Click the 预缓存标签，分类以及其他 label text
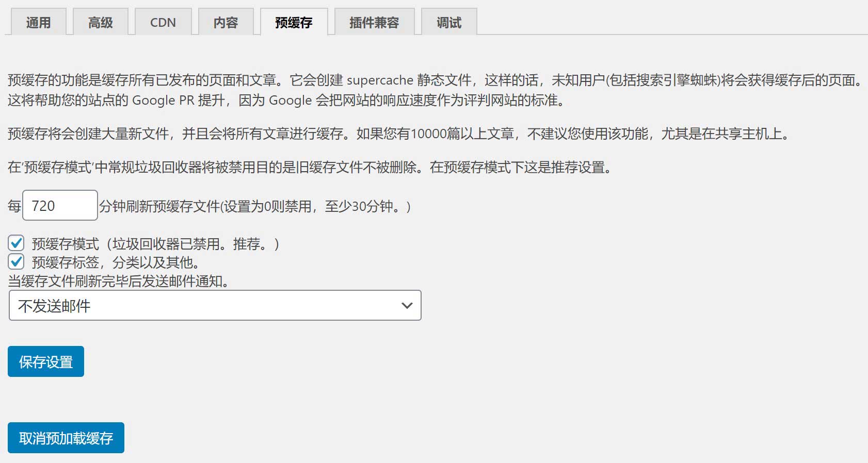The width and height of the screenshot is (868, 463). (x=116, y=263)
